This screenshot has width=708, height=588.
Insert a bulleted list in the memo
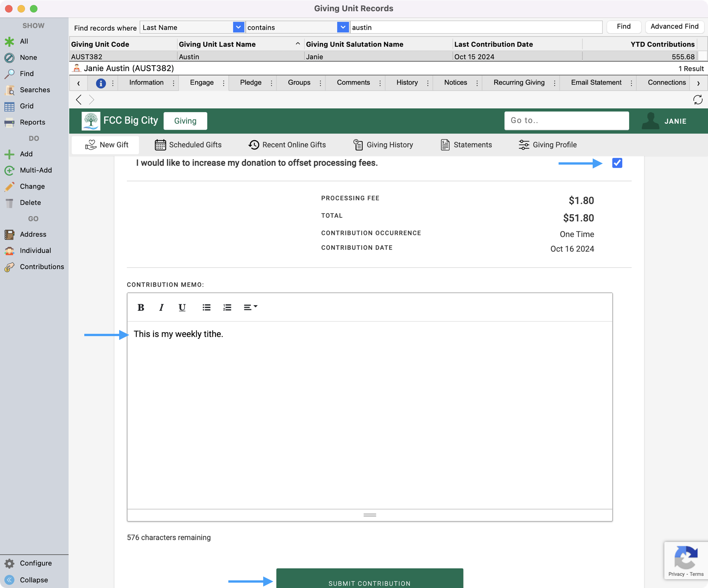coord(206,307)
